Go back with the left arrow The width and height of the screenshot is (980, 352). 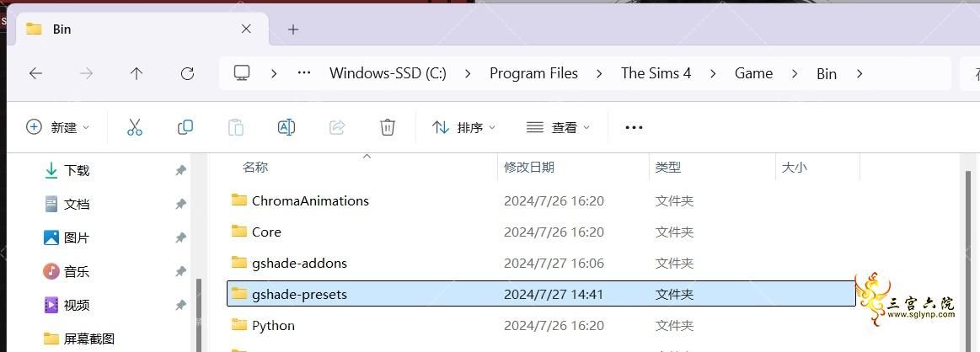[35, 73]
